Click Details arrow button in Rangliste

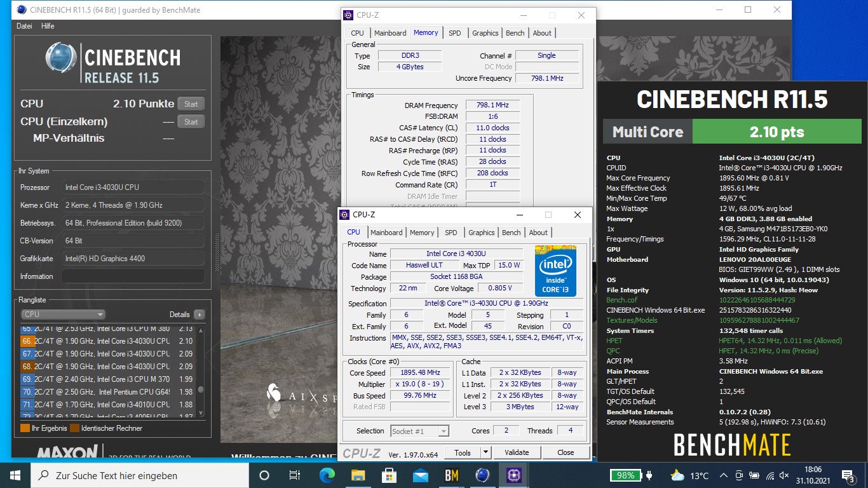tap(199, 314)
